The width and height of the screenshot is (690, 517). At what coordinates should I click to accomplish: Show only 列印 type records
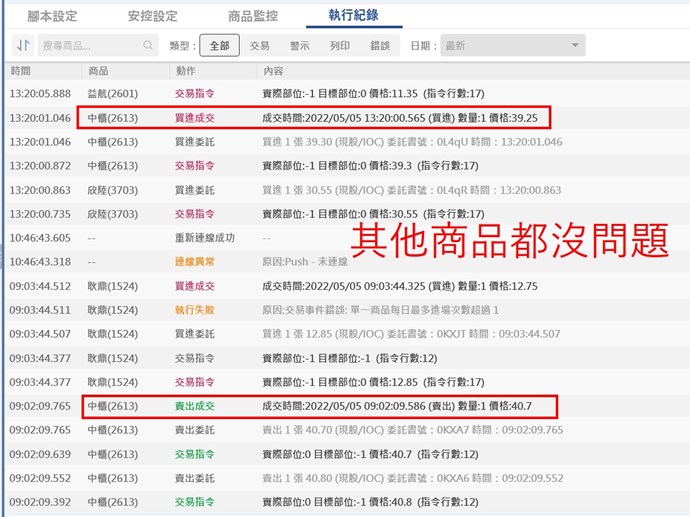[340, 46]
